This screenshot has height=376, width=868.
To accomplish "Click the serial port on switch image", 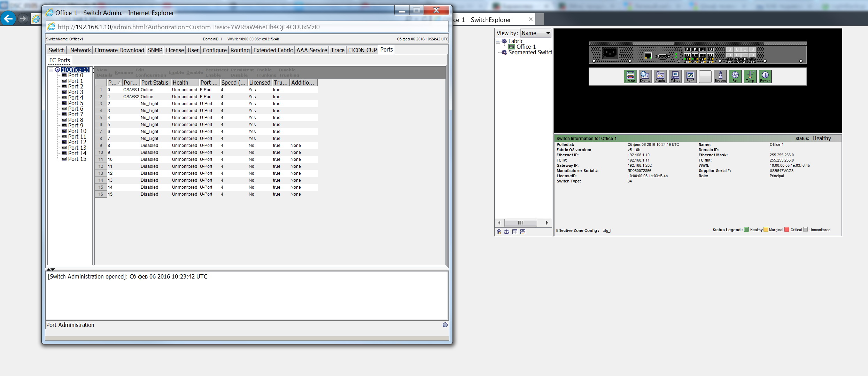I will pyautogui.click(x=662, y=56).
